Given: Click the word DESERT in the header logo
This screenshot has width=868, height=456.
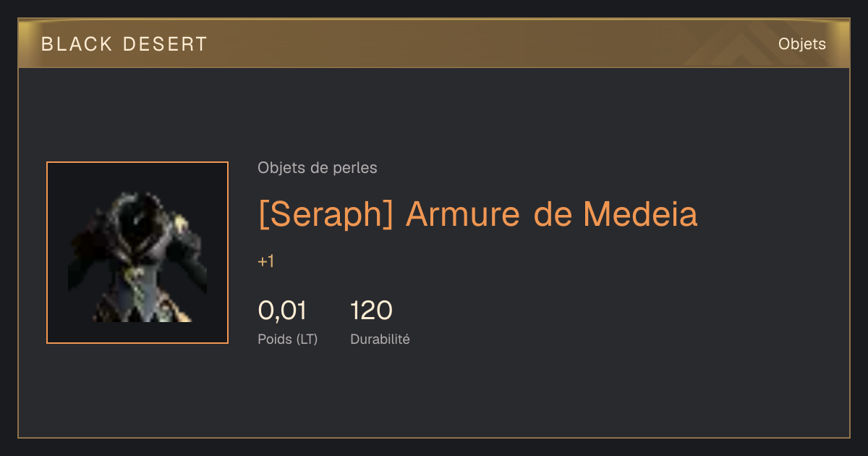Looking at the screenshot, I should click(x=165, y=44).
